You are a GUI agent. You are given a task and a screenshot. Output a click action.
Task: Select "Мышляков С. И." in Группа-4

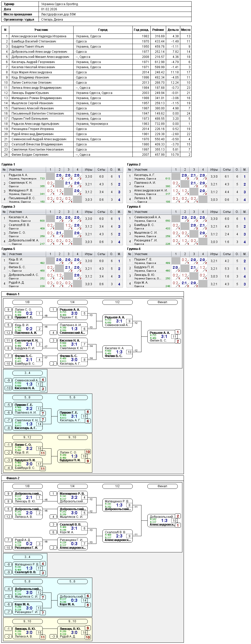click(x=146, y=233)
